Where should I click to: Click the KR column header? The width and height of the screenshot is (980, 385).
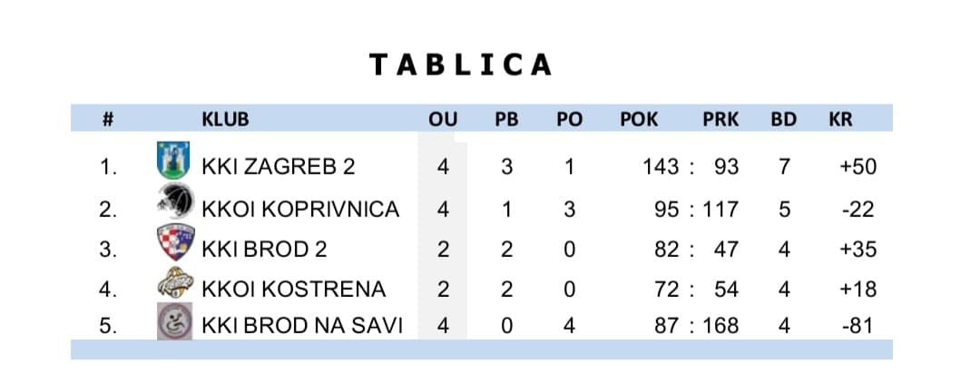[841, 119]
